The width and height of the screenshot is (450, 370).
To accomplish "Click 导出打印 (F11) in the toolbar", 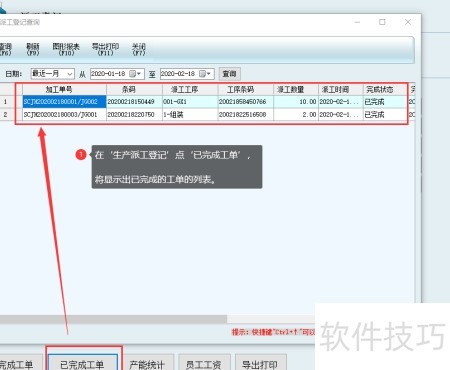I will coord(105,49).
